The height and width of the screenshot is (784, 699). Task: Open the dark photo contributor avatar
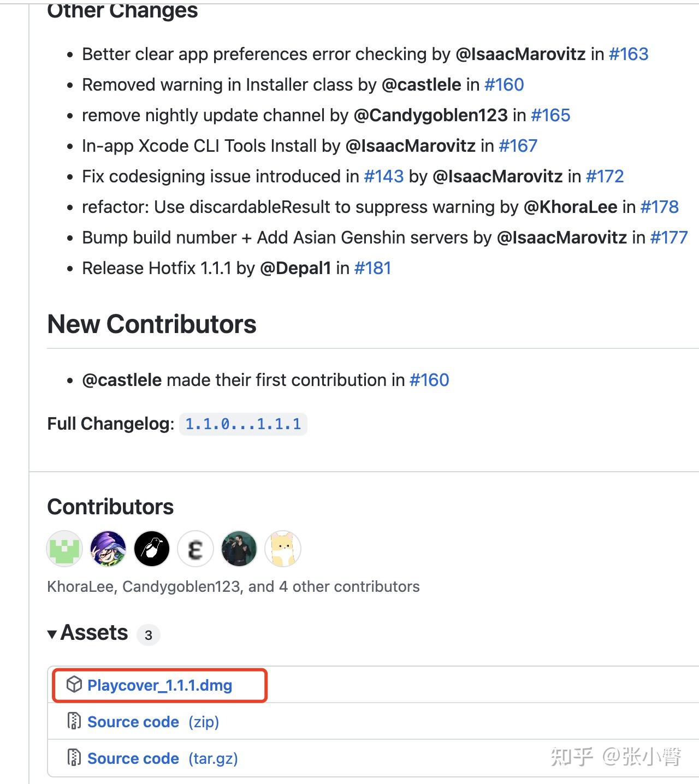click(x=239, y=549)
